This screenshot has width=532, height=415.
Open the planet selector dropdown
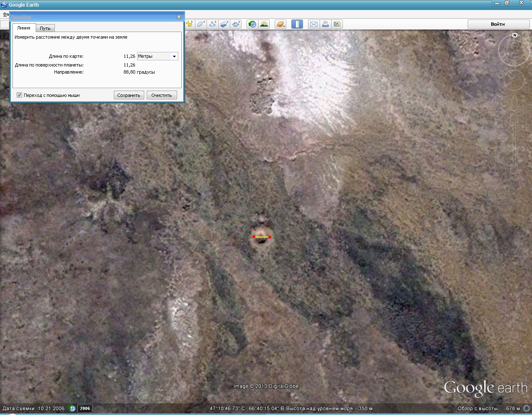click(x=281, y=24)
